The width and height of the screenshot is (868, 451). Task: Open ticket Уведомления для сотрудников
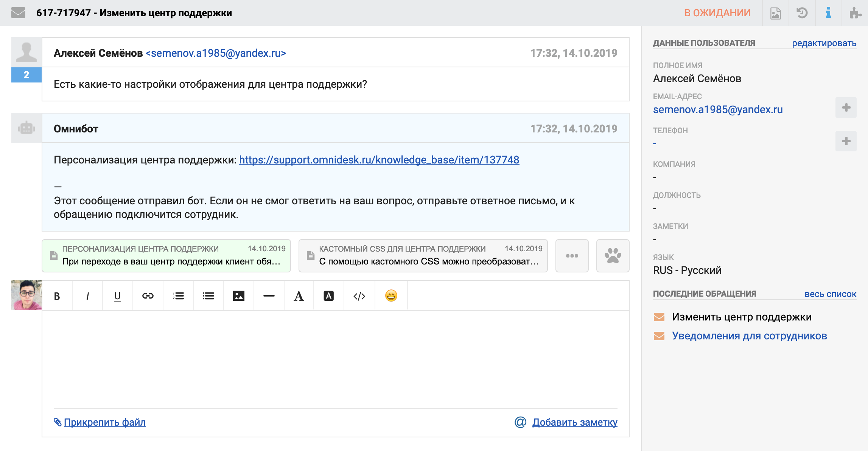[749, 336]
